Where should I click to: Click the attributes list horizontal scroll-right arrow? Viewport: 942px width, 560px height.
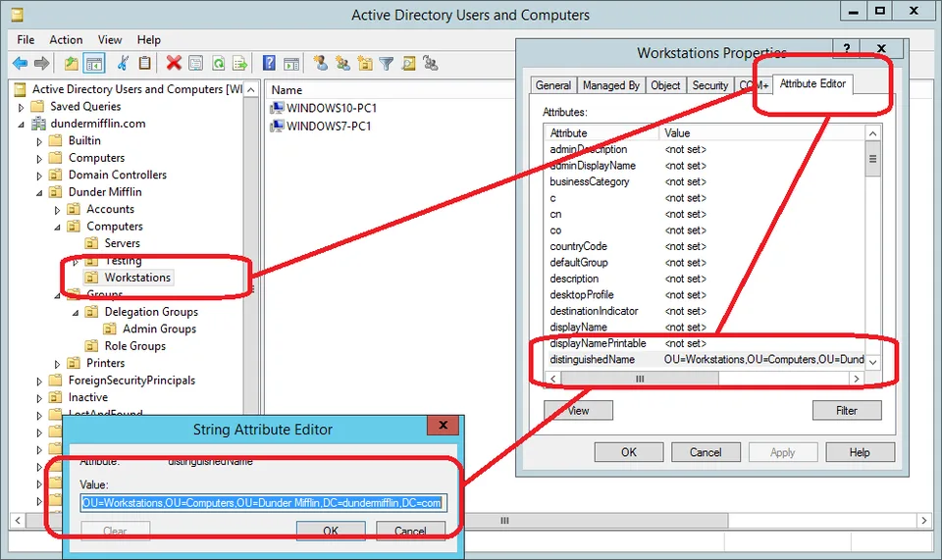(856, 379)
